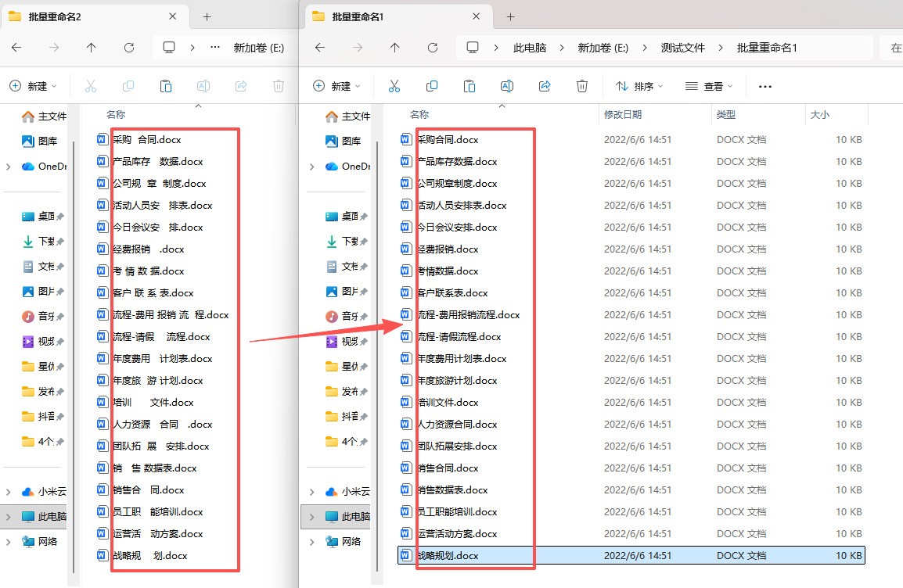
Task: Open 桌面 in 批量重命名2 sidebar
Action: pos(42,217)
